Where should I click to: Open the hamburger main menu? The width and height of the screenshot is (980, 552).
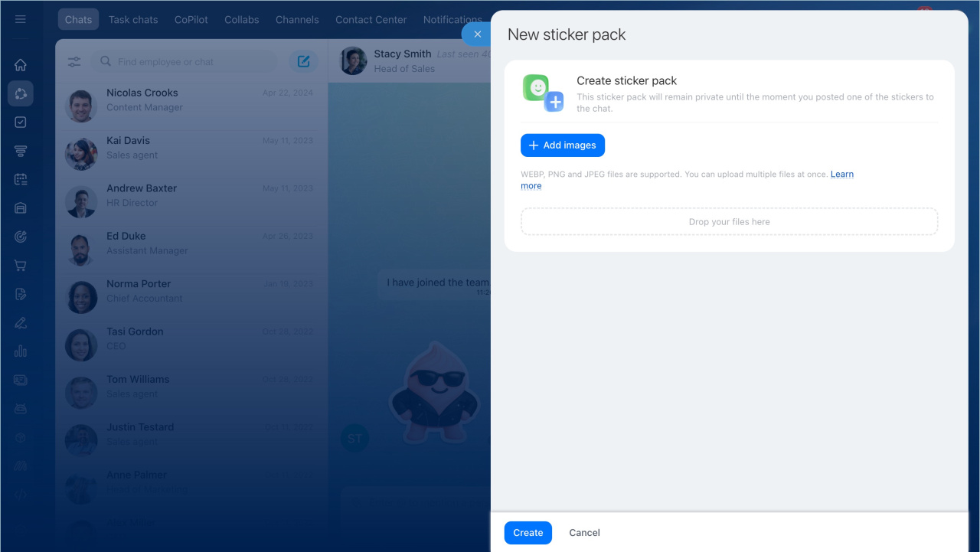tap(21, 19)
